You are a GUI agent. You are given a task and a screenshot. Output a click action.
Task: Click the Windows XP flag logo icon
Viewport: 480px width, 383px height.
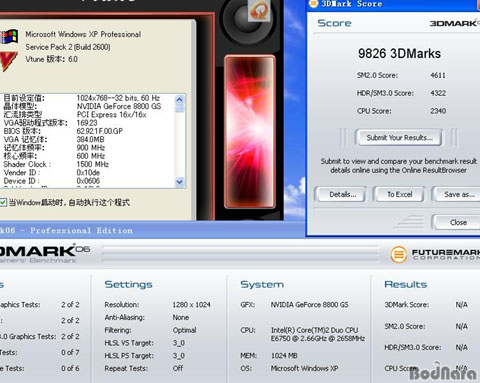8,37
